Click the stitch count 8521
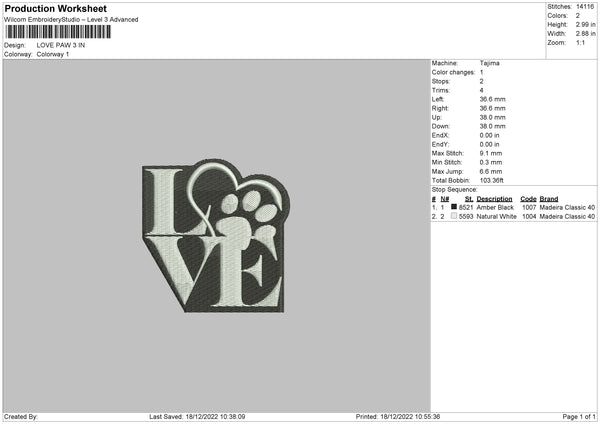Image resolution: width=600 pixels, height=424 pixels. [x=466, y=207]
